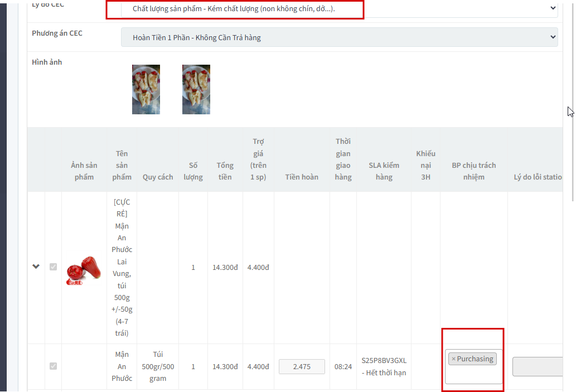576x392 pixels.
Task: Click the Hình ảnh label
Action: click(x=47, y=62)
